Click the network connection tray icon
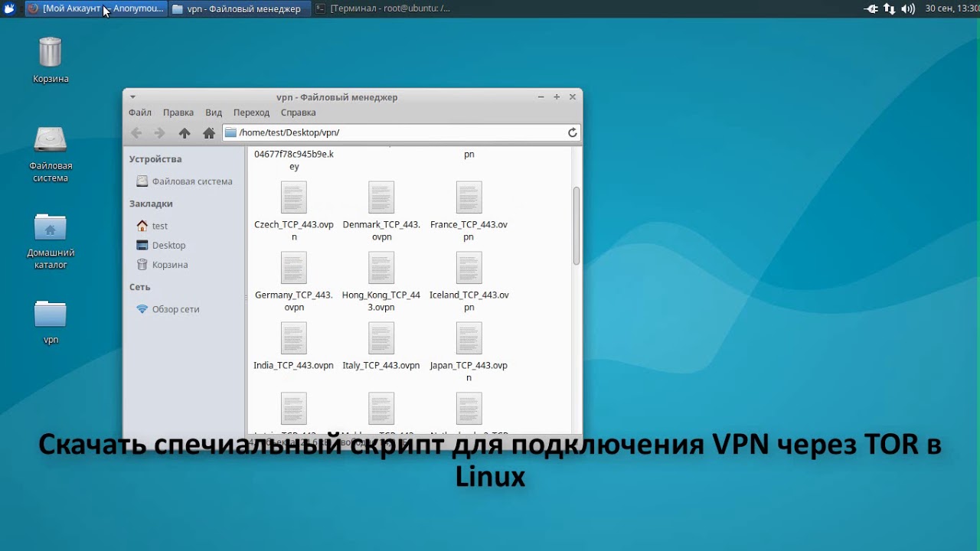The image size is (980, 551). pos(889,8)
